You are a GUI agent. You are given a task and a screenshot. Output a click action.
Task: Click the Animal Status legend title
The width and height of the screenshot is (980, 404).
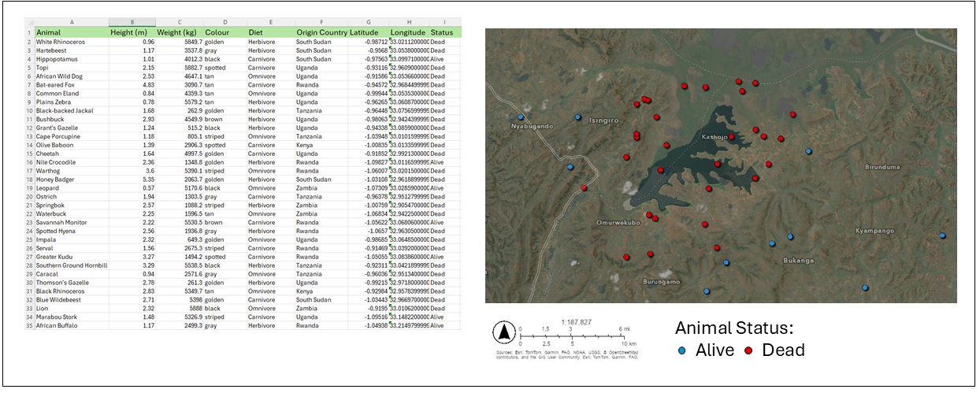tap(733, 328)
